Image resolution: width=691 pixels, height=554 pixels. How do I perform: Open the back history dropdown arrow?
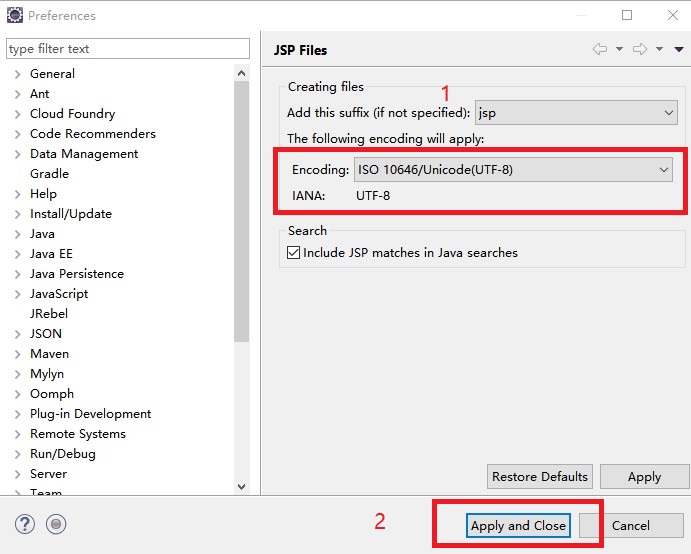(x=619, y=49)
